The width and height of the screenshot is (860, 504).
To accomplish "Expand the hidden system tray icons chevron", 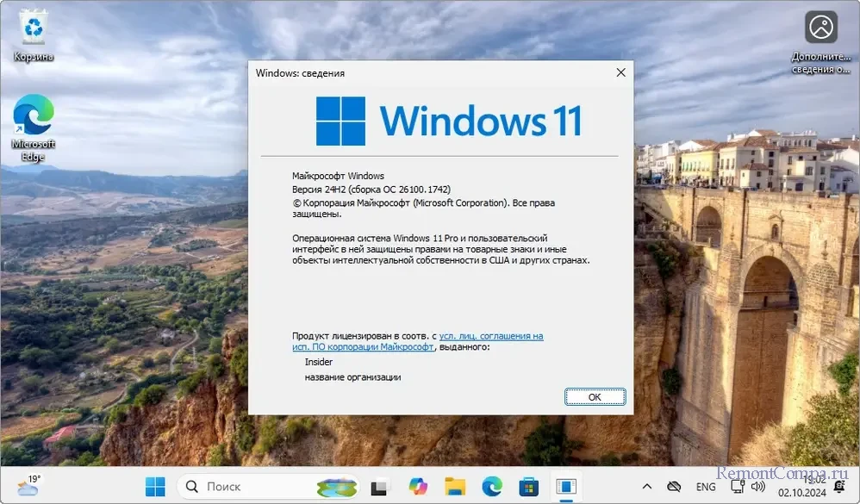I will click(647, 487).
